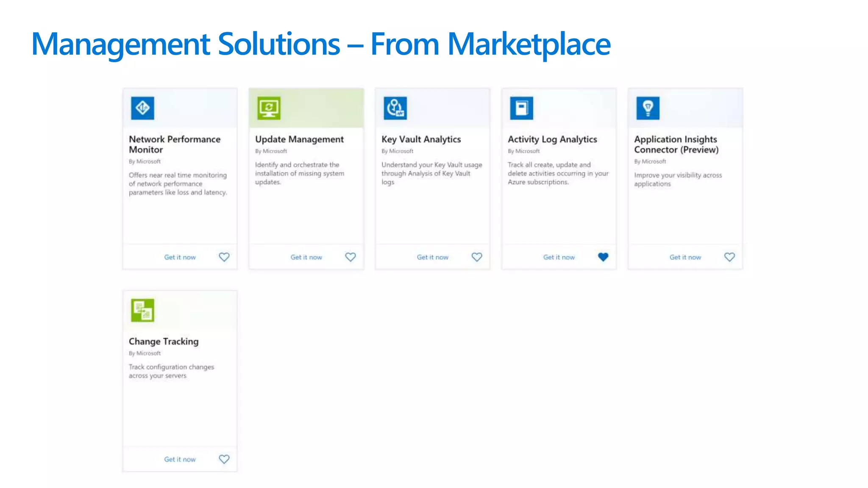Screen dimensions: 868x488
Task: Click the Change Tracking green icon
Action: coord(142,310)
